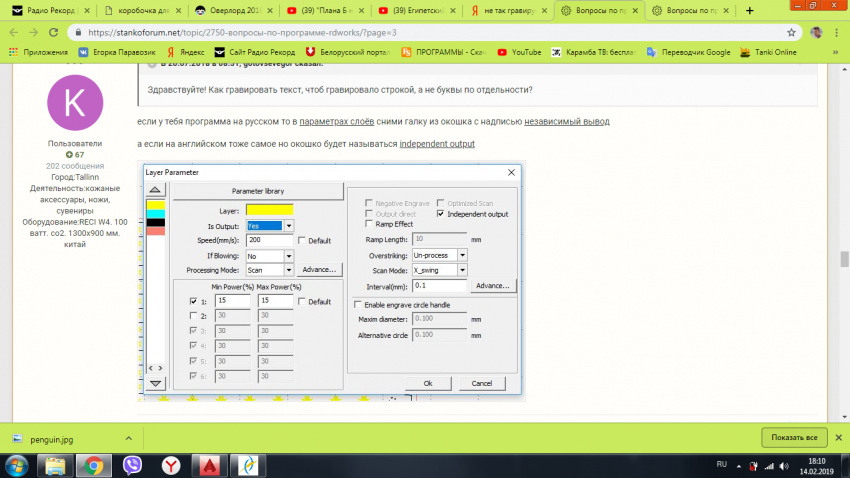Click the Speed input field showing 200

(x=269, y=241)
